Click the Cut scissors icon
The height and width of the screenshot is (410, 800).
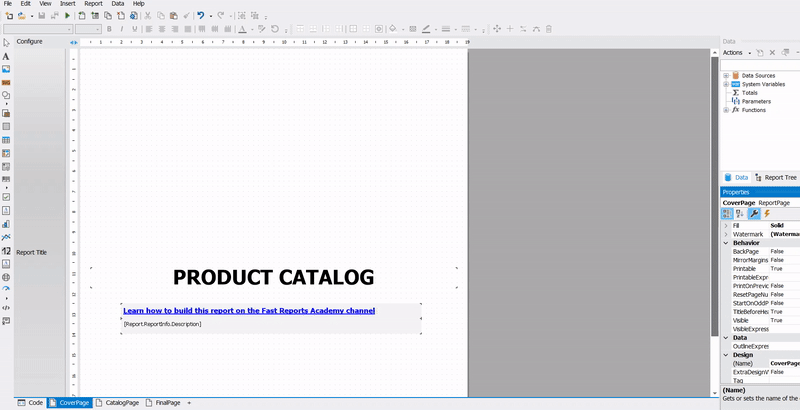coord(148,16)
